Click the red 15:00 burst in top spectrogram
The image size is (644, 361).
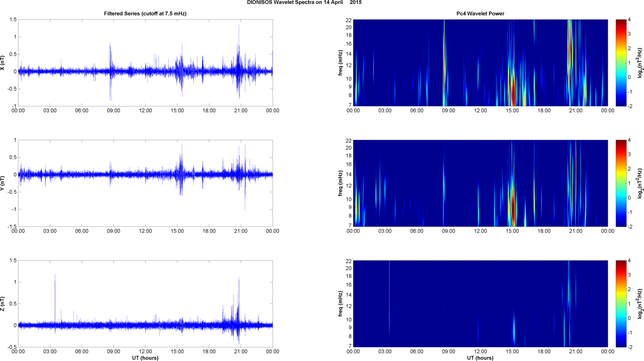tap(512, 90)
